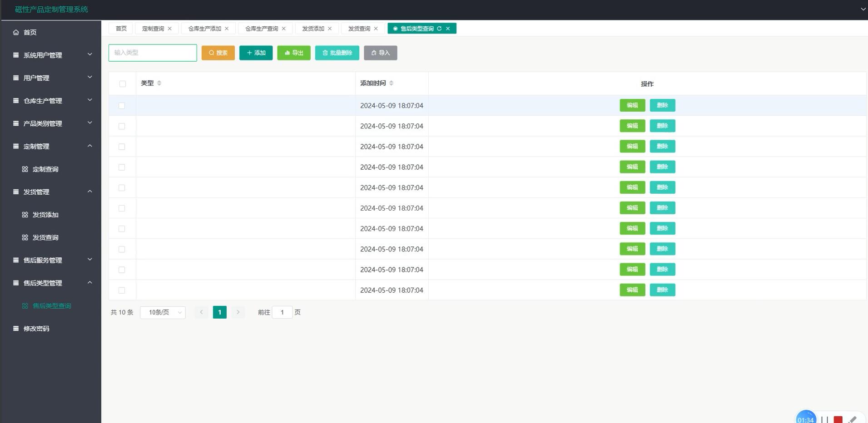Switch to the 仓库生产查询 tab
Image resolution: width=868 pixels, height=423 pixels.
(x=262, y=29)
